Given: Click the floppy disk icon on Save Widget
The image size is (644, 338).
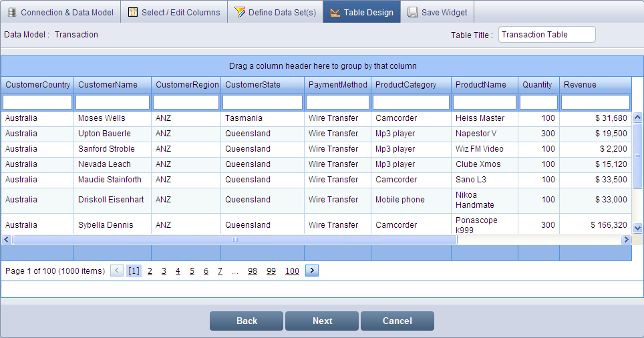Looking at the screenshot, I should [413, 12].
